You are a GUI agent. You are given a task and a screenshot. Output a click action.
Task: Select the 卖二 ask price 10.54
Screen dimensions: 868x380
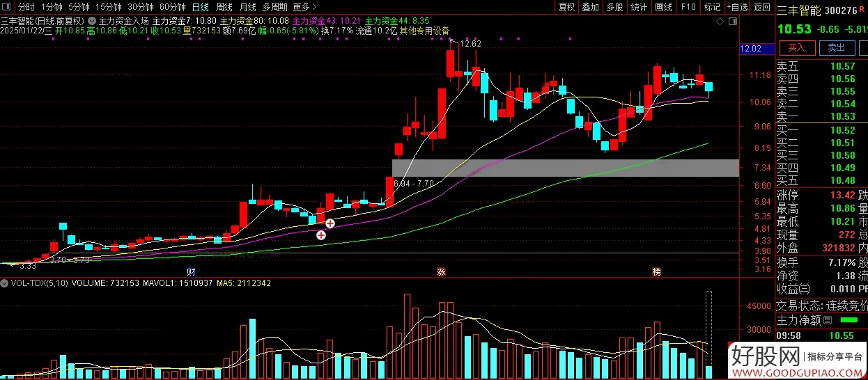tap(842, 104)
